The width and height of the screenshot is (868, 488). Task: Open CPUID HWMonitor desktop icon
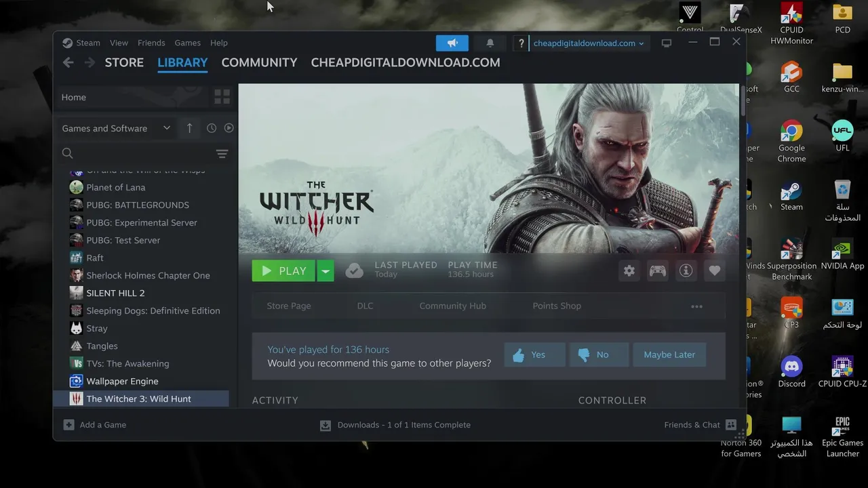pos(791,24)
